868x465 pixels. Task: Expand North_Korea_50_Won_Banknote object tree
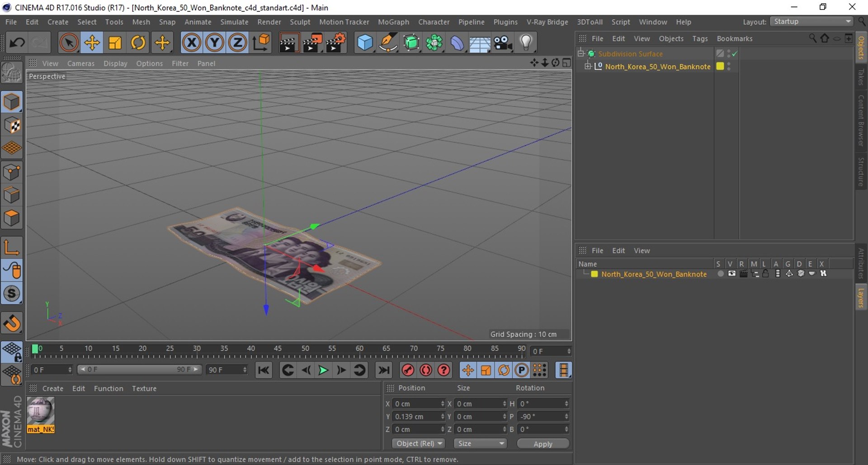pos(588,66)
